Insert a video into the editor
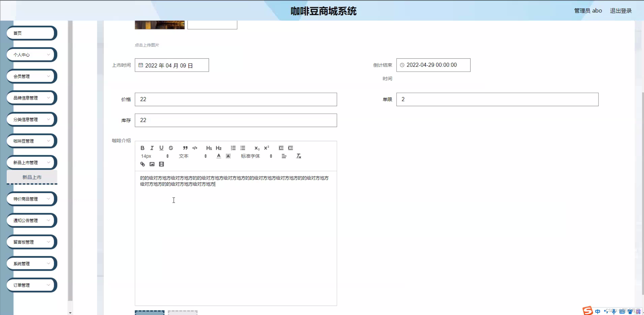The width and height of the screenshot is (644, 315). pyautogui.click(x=161, y=164)
